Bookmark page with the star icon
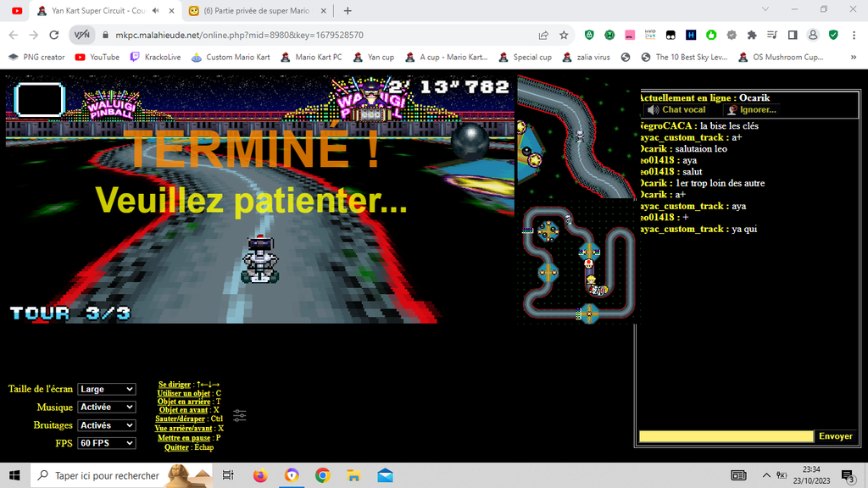This screenshot has width=868, height=488. 564,35
